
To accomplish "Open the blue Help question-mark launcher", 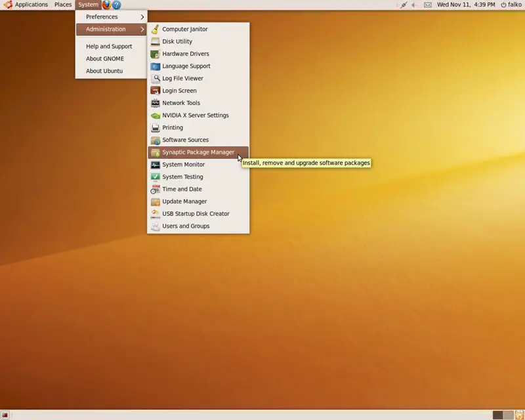I will point(116,5).
